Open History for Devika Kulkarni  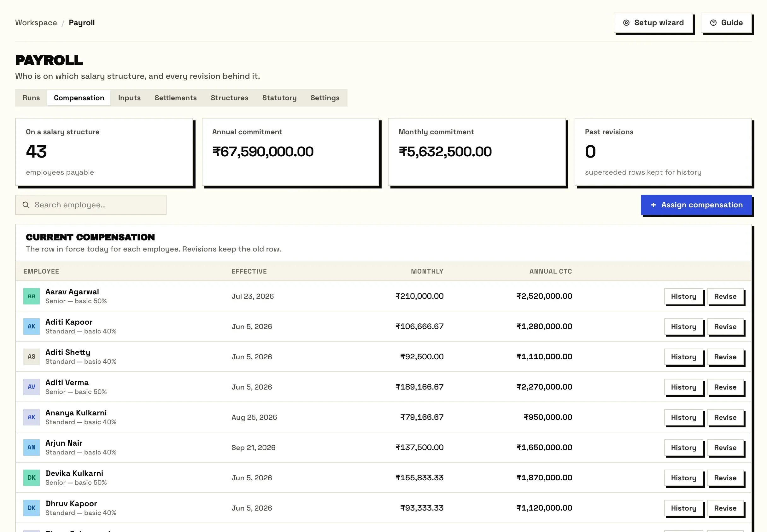pos(684,478)
